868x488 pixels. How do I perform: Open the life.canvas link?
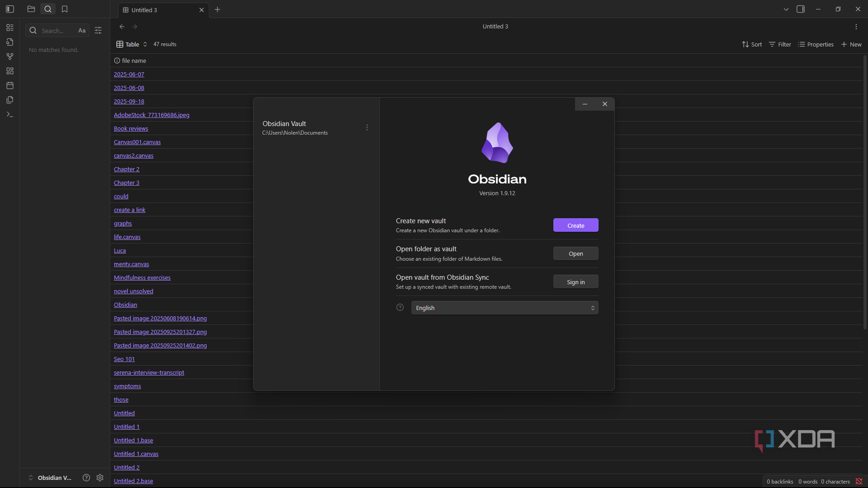(127, 237)
